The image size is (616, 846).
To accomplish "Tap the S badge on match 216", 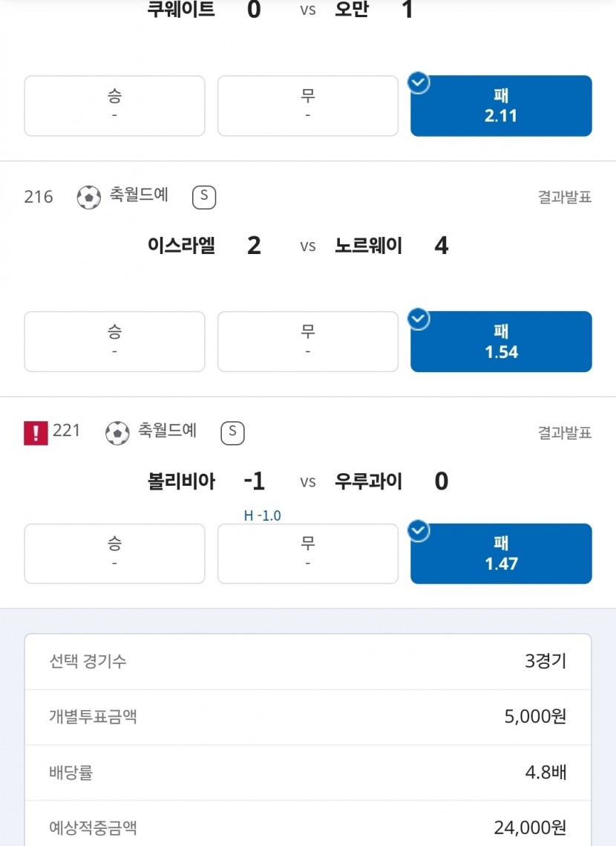I will [204, 197].
